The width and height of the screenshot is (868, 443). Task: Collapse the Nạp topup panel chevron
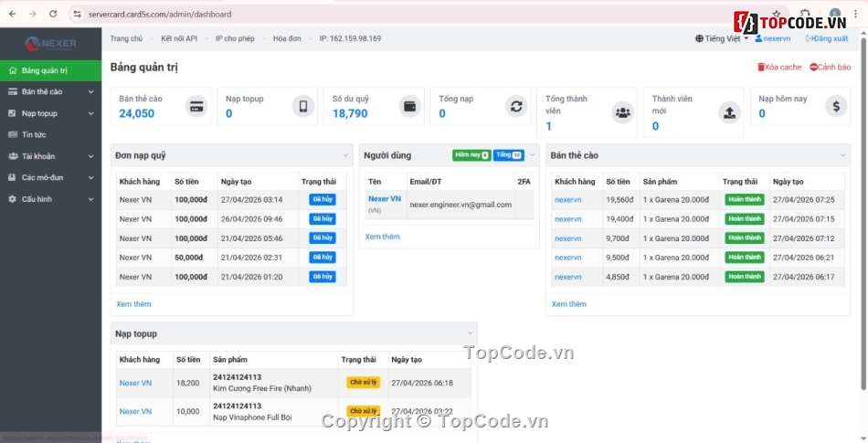pos(470,333)
